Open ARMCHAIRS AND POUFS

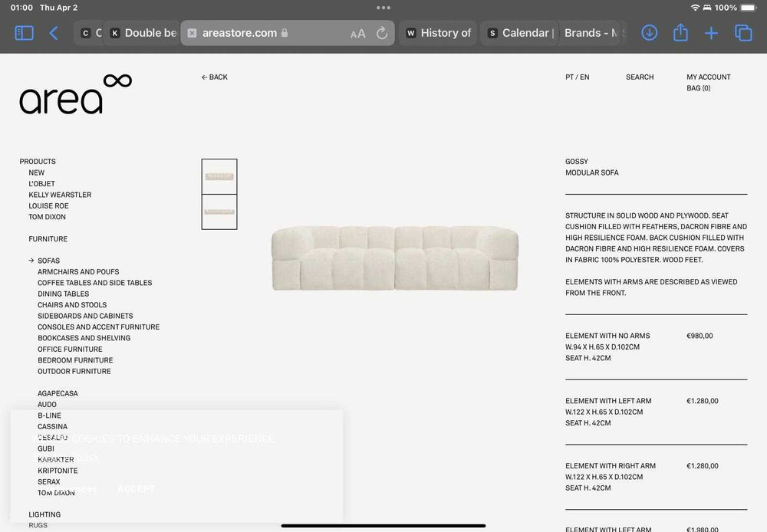tap(78, 272)
